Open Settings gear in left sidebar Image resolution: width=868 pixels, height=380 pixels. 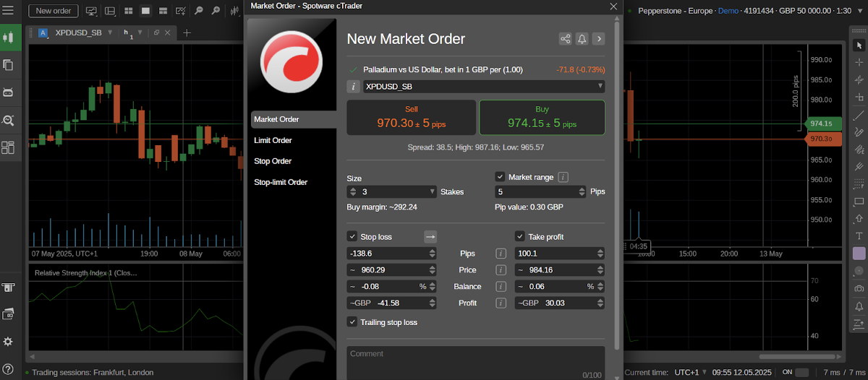tap(9, 341)
